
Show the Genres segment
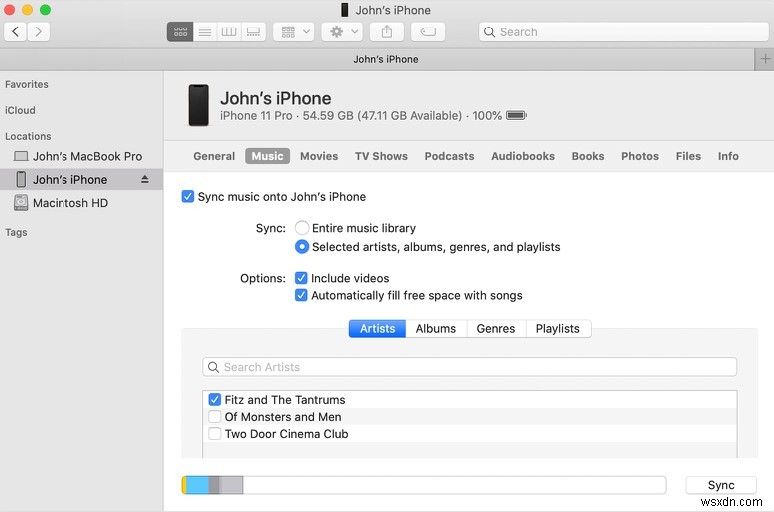496,329
